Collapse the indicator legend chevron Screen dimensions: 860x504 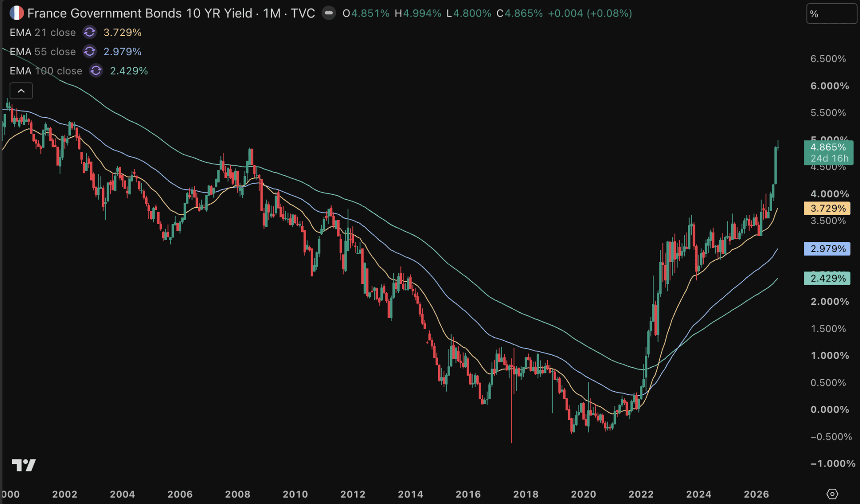(21, 91)
